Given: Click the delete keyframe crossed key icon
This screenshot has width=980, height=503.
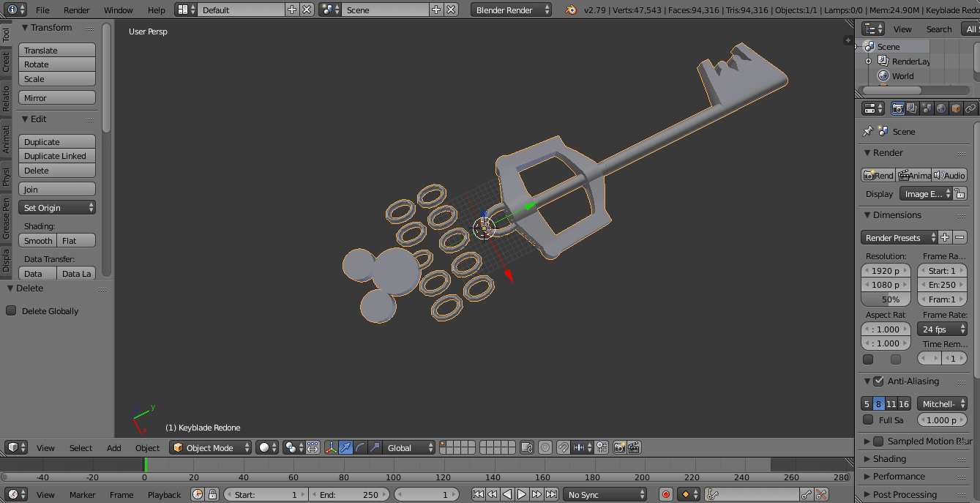Looking at the screenshot, I should 821,495.
